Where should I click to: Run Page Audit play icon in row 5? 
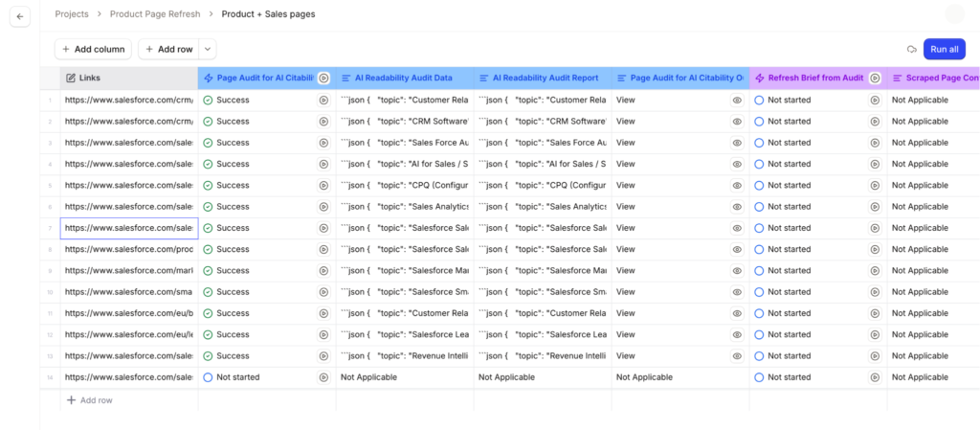tap(323, 185)
